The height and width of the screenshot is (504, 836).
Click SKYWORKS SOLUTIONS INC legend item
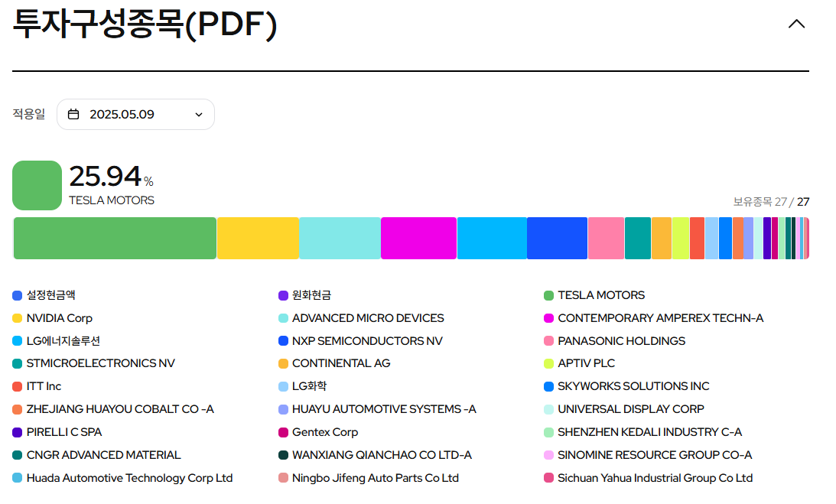(626, 386)
